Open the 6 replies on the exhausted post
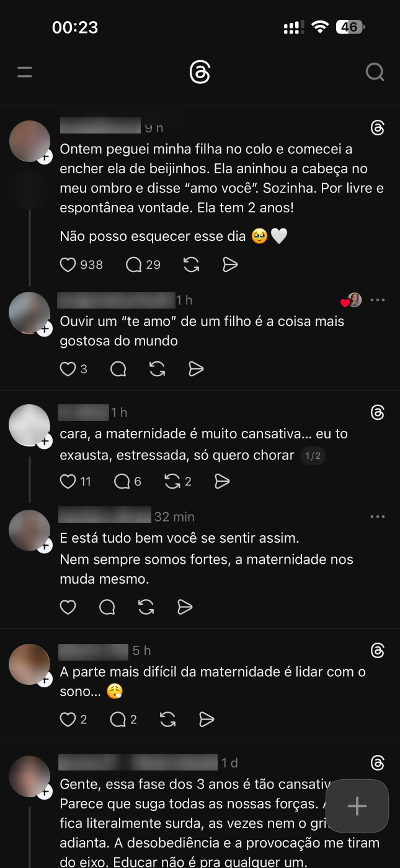 coord(122,481)
